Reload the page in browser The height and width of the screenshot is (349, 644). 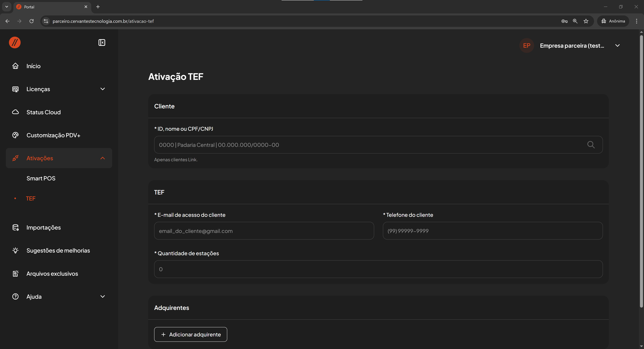point(32,21)
